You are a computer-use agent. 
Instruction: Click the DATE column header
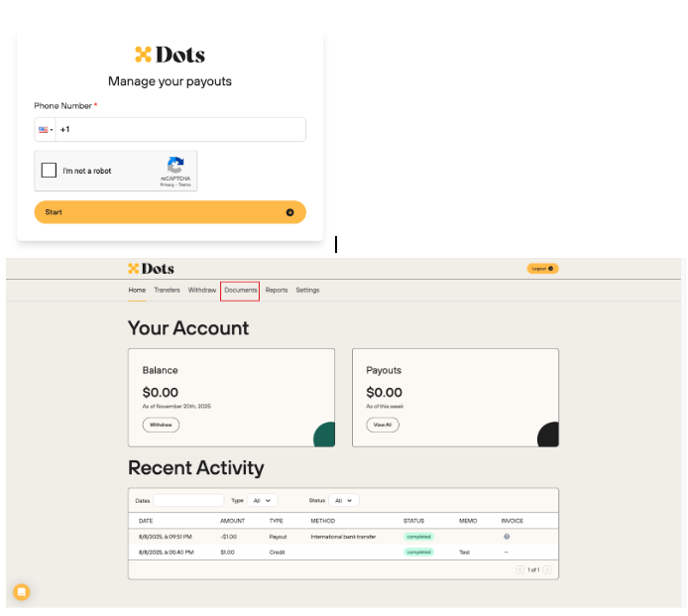pyautogui.click(x=146, y=521)
